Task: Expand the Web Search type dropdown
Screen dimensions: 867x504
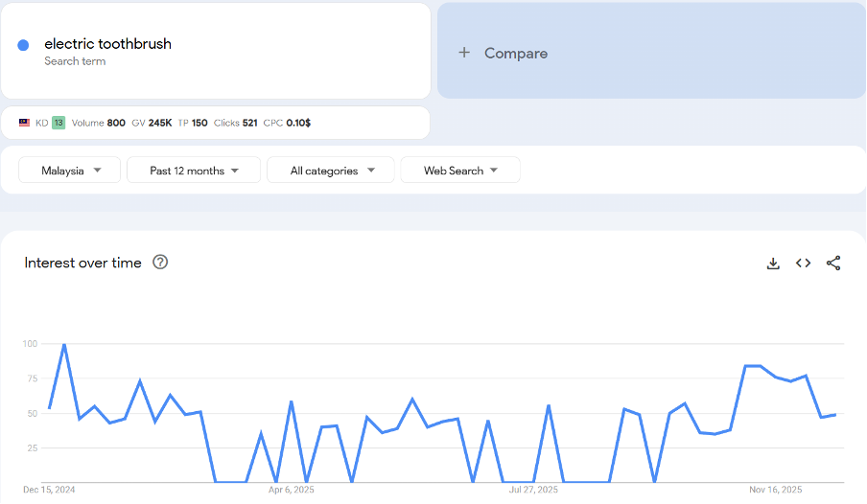Action: pyautogui.click(x=460, y=171)
